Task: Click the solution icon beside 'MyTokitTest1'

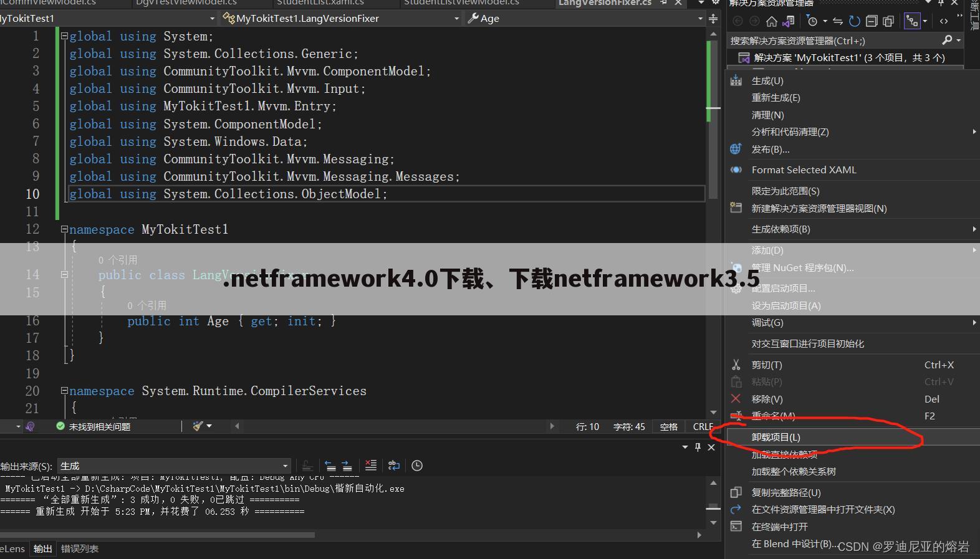Action: [743, 57]
